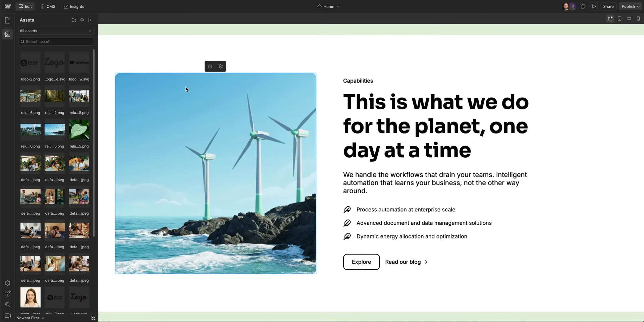Click the first collaborator avatar

point(566,6)
